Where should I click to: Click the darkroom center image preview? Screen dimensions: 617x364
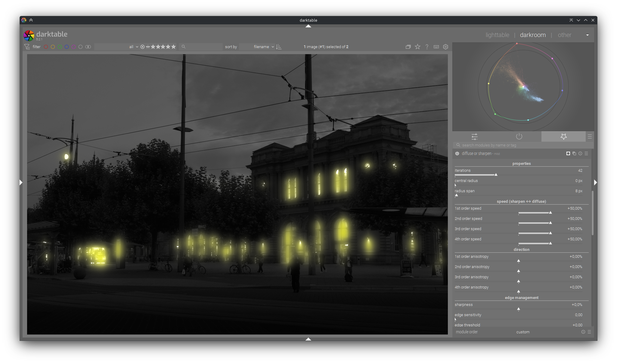[x=237, y=194]
